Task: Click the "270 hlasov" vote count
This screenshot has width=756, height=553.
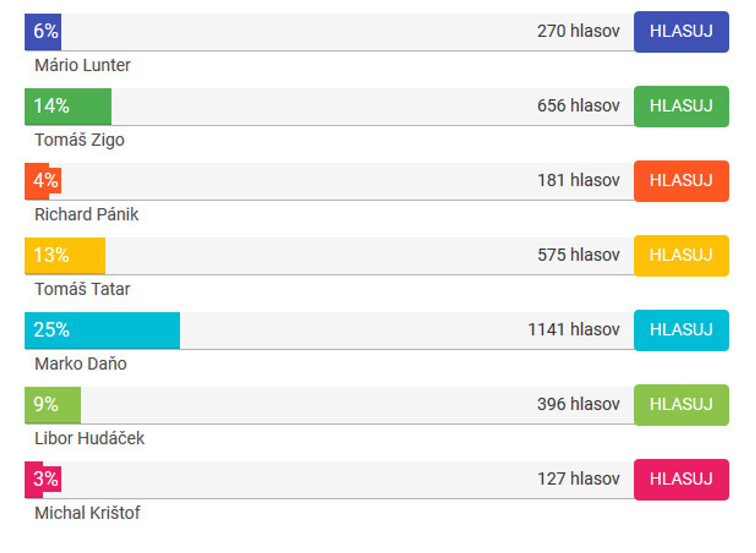Action: point(578,31)
